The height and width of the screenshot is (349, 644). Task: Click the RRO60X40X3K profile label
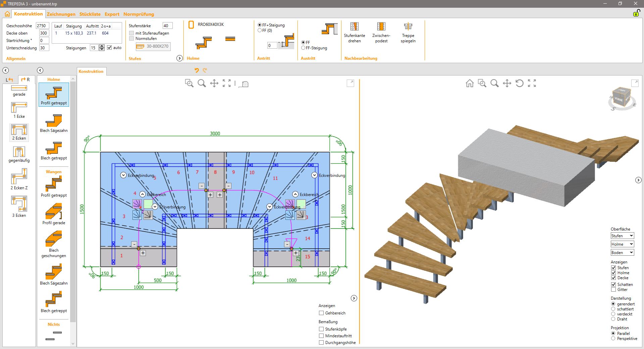[x=211, y=24]
